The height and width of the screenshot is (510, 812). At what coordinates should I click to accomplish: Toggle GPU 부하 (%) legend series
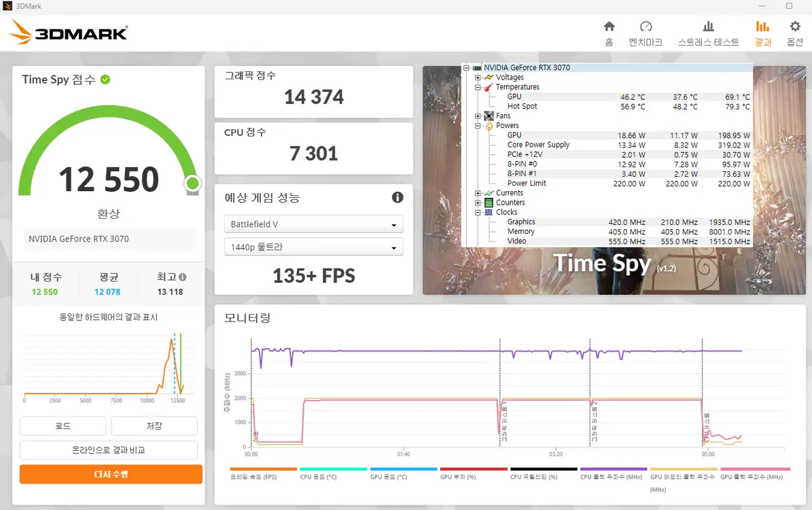(474, 474)
